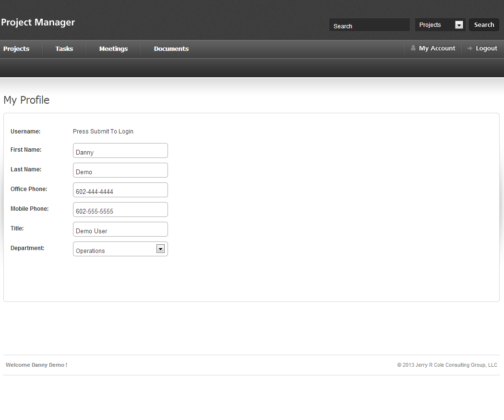This screenshot has width=504, height=420.
Task: Click the arrow on the search scope dropdown
Action: click(x=459, y=25)
